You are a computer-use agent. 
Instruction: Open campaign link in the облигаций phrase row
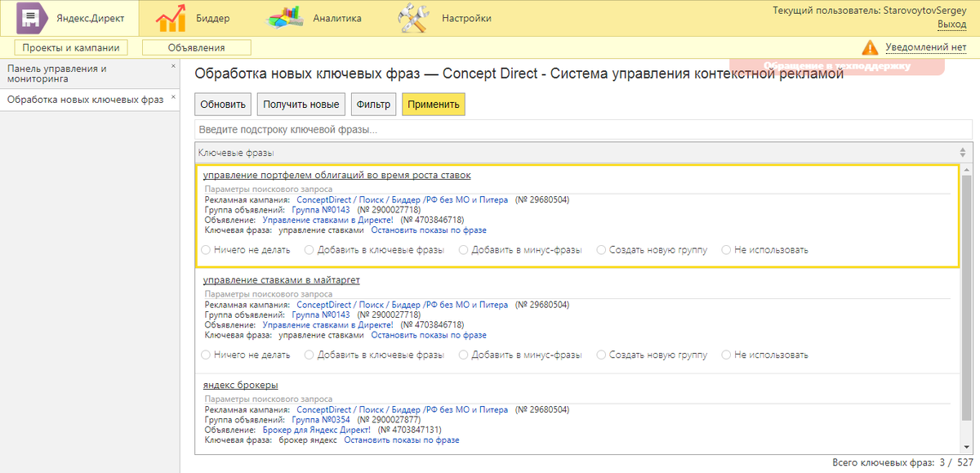click(402, 199)
